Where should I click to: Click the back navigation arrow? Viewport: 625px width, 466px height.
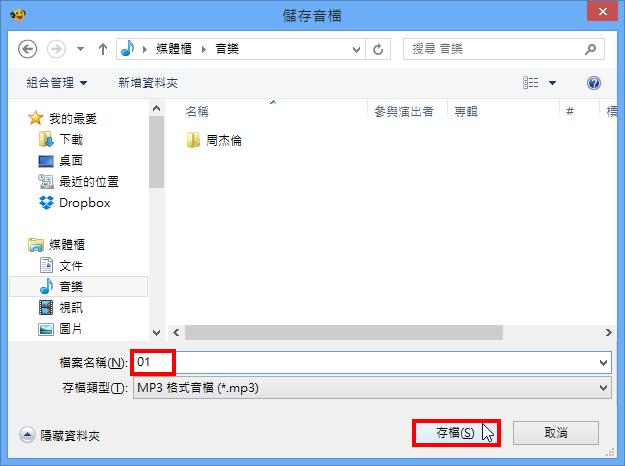click(28, 49)
